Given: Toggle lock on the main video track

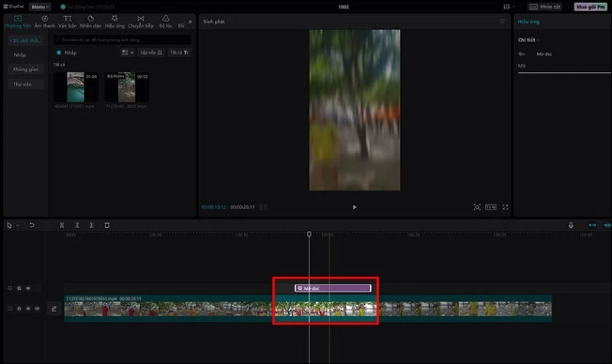Looking at the screenshot, I should click(19, 309).
